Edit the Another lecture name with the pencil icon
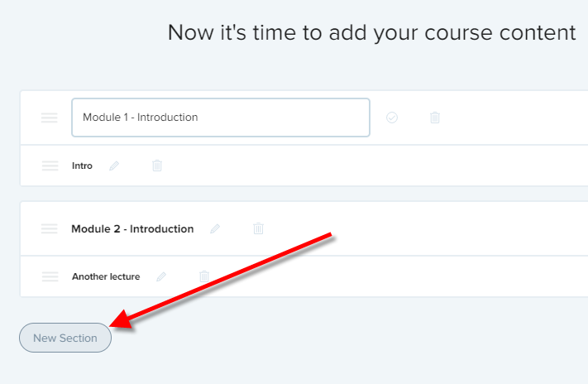The height and width of the screenshot is (384, 588). (x=161, y=276)
